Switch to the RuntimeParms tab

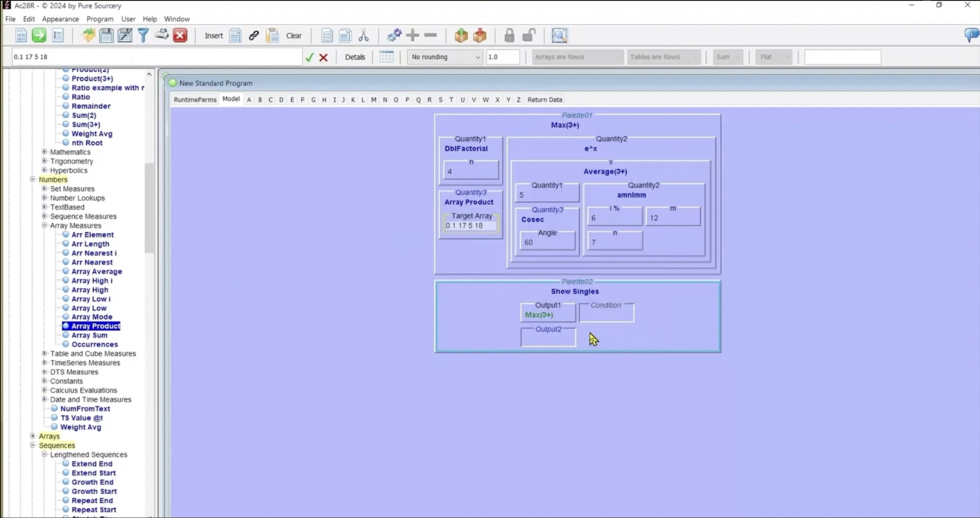(195, 100)
